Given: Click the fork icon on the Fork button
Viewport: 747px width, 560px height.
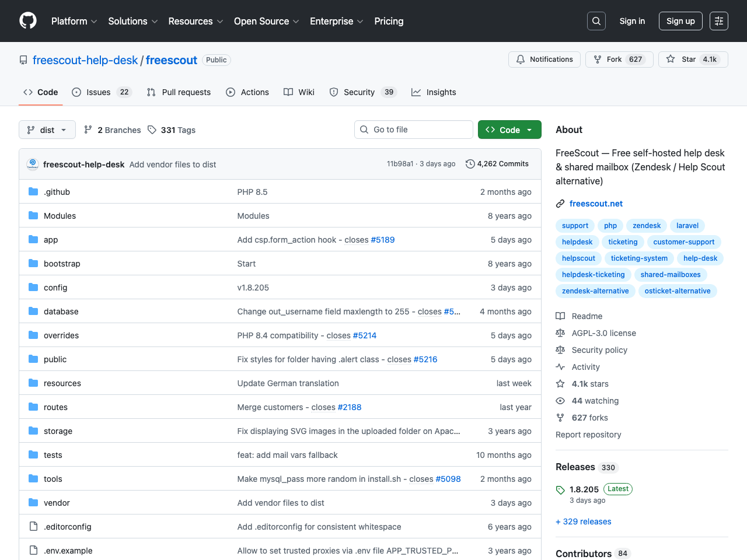Looking at the screenshot, I should (598, 59).
